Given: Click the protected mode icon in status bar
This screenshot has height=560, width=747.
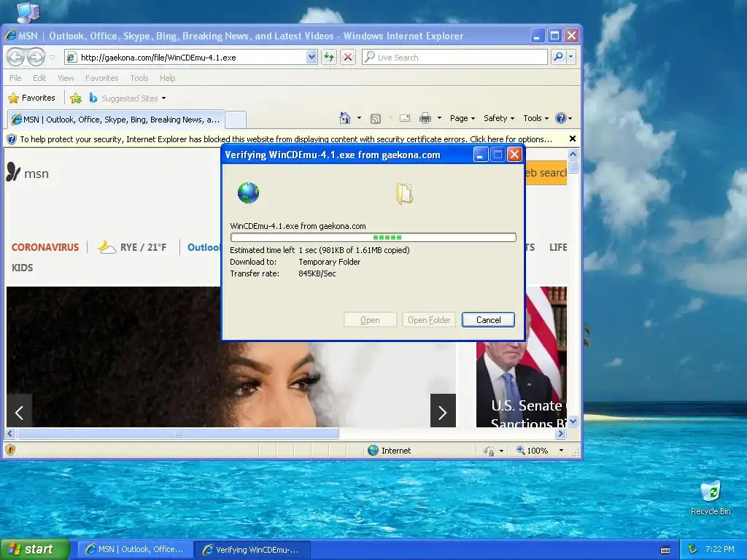Looking at the screenshot, I should point(489,451).
